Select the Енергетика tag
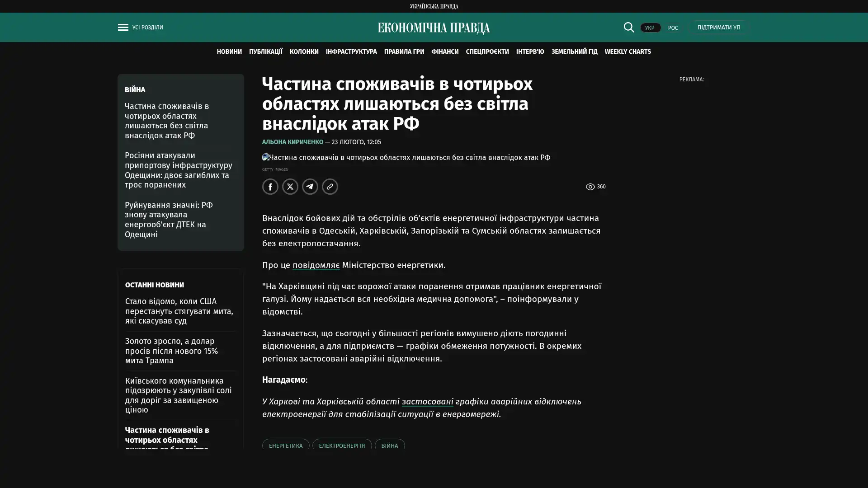Screen dimensions: 868x488 click(x=286, y=445)
